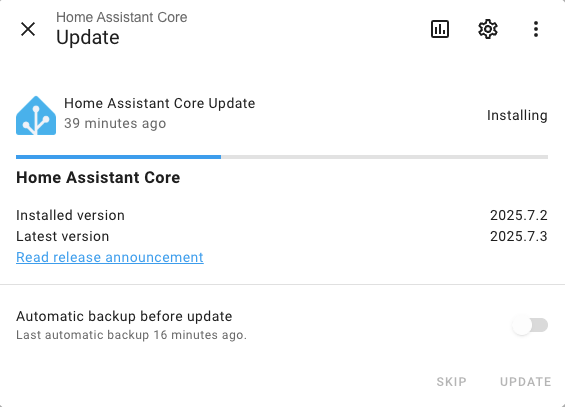
Task: Click the Last automatic backup description
Action: point(132,335)
